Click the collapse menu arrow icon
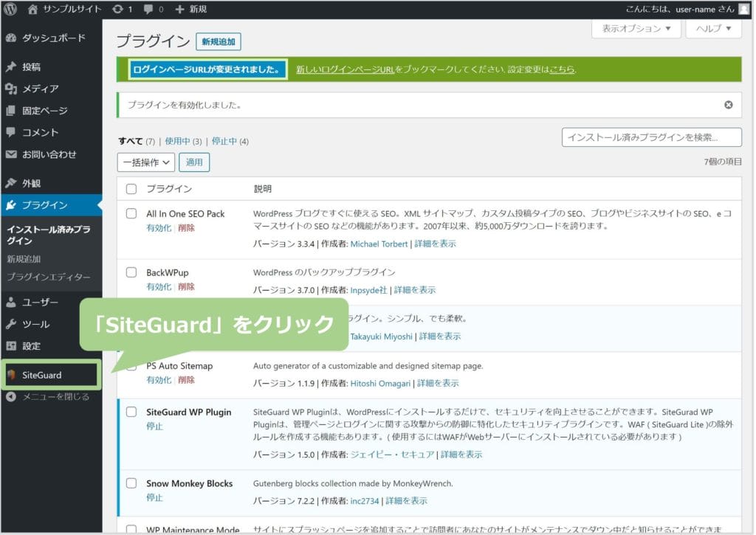 click(x=11, y=397)
